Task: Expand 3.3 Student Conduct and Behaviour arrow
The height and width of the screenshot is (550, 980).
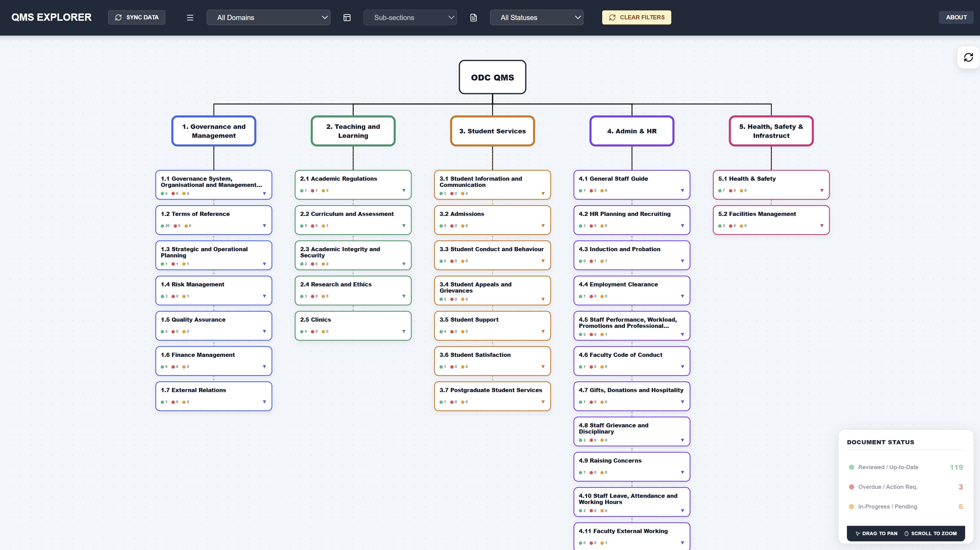Action: click(x=543, y=261)
